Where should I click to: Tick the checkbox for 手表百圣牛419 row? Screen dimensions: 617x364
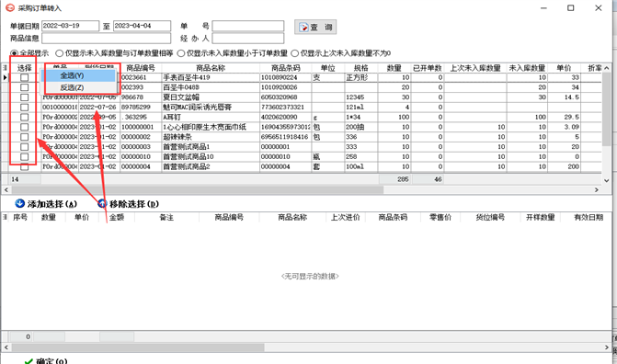25,77
